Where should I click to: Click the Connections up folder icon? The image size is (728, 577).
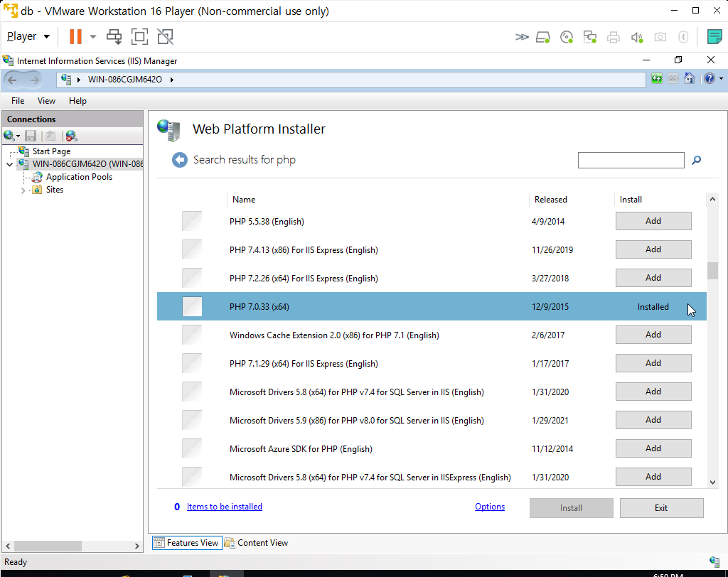(x=50, y=136)
